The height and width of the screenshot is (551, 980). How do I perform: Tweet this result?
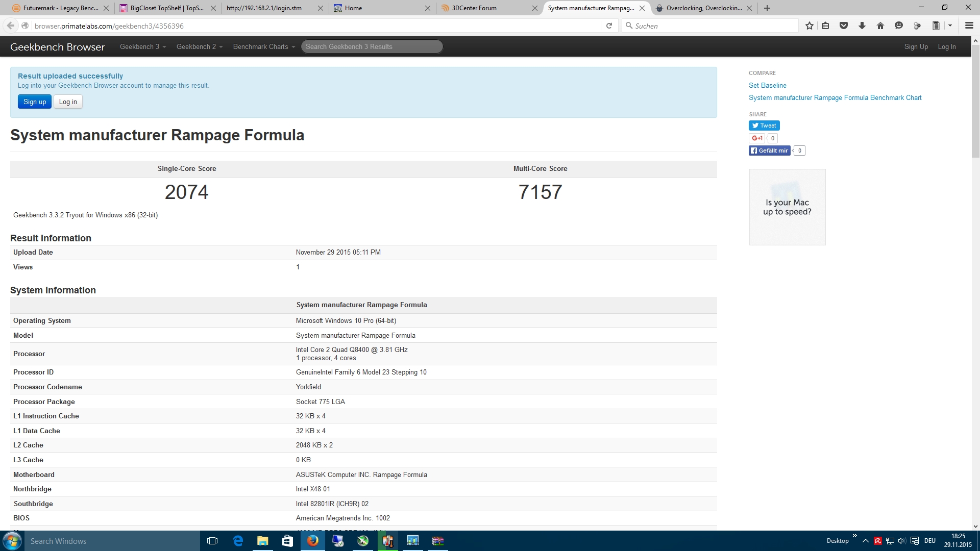[x=764, y=126]
